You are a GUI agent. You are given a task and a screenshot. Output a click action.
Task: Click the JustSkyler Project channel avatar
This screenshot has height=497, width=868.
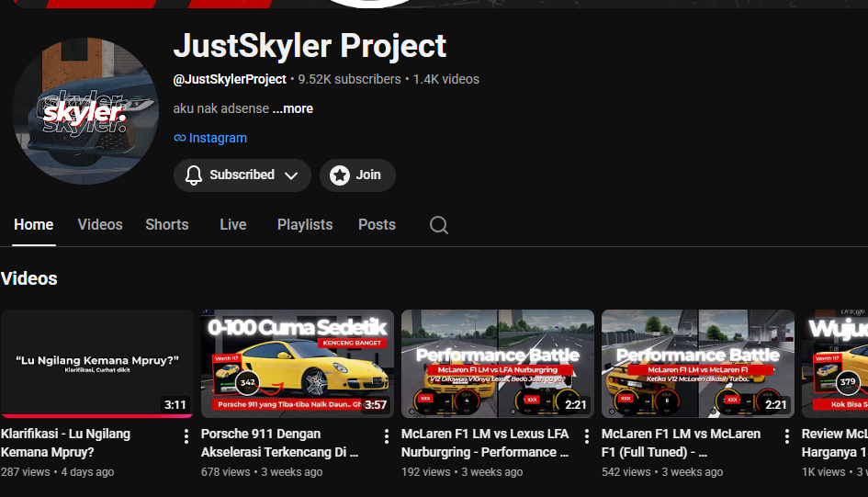click(85, 111)
